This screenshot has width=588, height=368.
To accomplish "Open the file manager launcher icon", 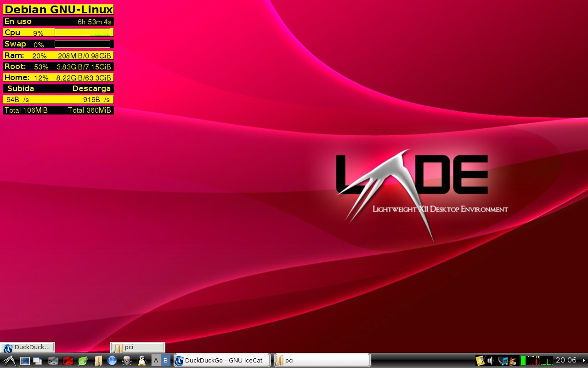I will (98, 361).
